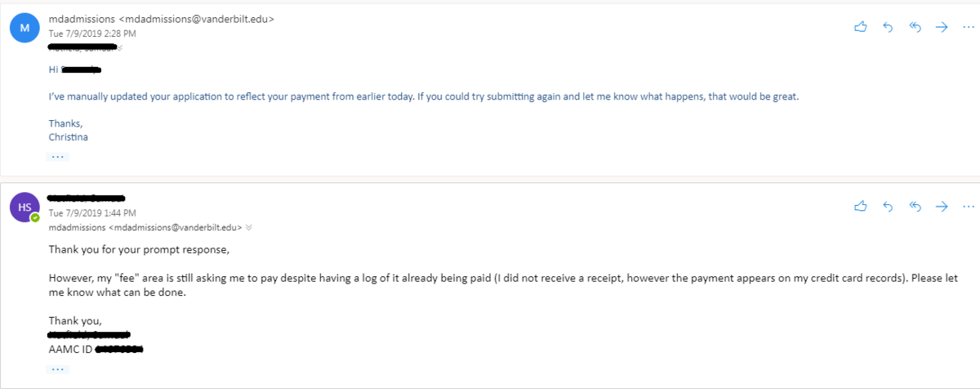Forward the top mdadmissions email

941,27
